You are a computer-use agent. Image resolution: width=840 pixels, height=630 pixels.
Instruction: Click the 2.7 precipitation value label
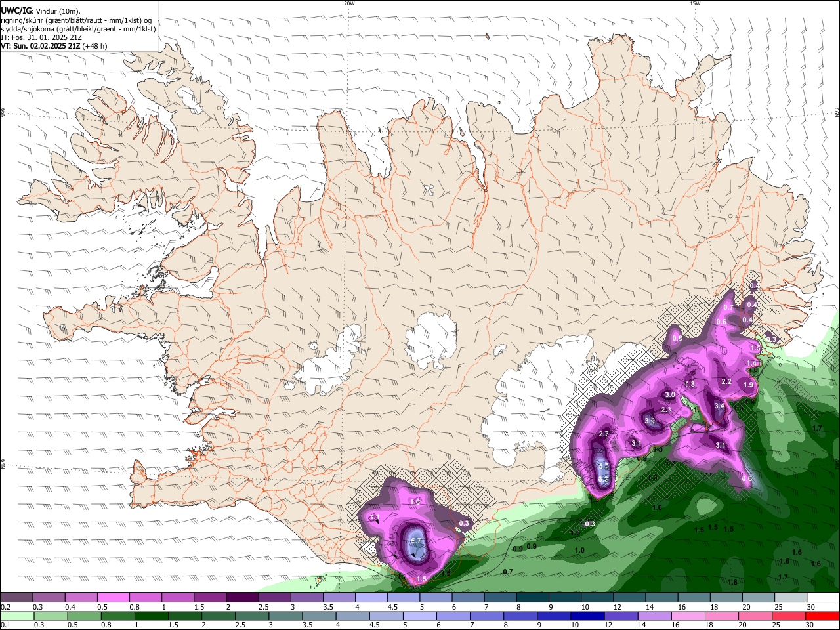coord(604,434)
